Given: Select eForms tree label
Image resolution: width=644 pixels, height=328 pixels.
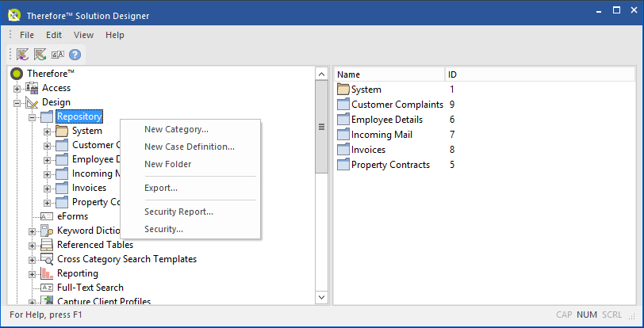Looking at the screenshot, I should tap(73, 216).
